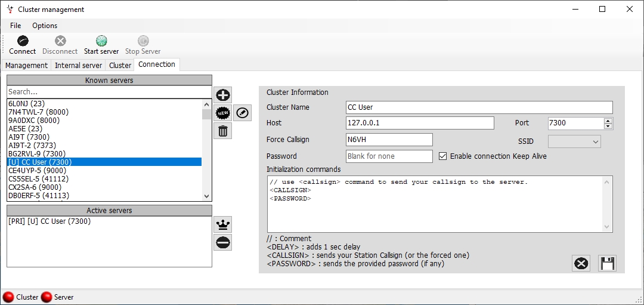Click the Cluster Name field
Viewport: 644px width, 305px height.
pyautogui.click(x=479, y=107)
